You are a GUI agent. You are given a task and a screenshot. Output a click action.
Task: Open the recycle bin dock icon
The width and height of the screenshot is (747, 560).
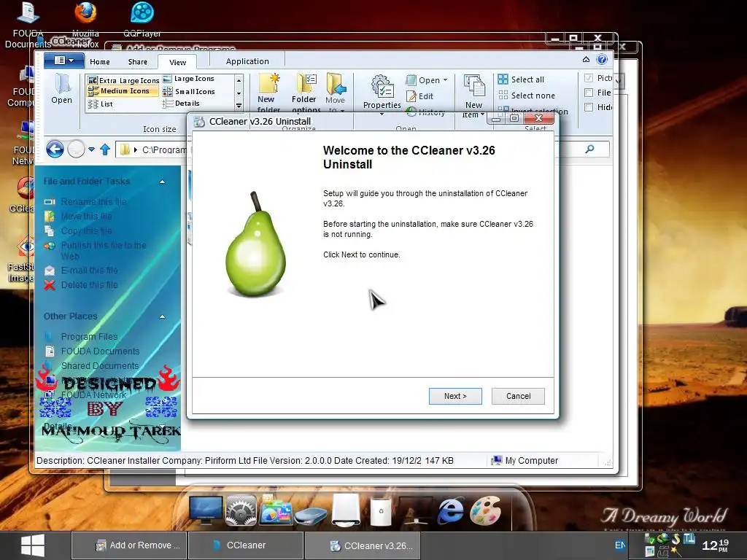[380, 511]
